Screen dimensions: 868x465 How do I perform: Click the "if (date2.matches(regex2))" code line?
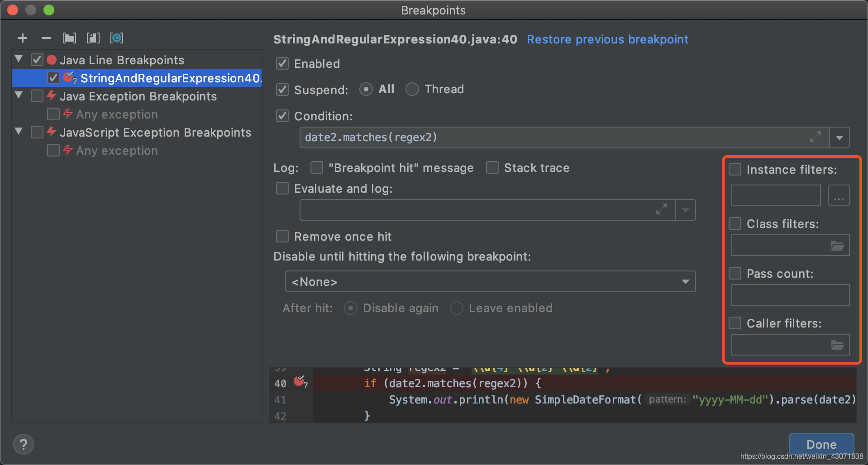click(x=453, y=383)
